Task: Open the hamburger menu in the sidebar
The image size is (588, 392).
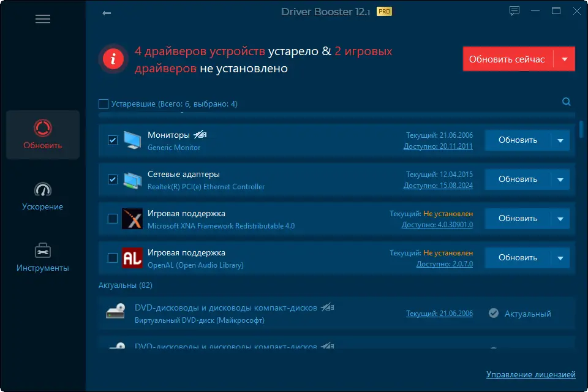Action: pos(43,19)
